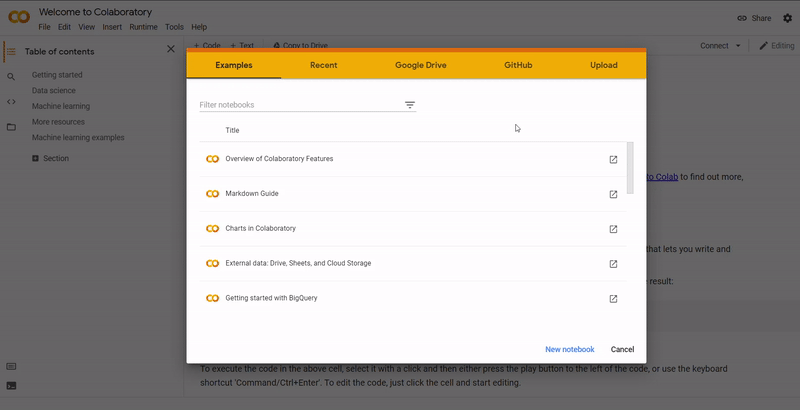The height and width of the screenshot is (410, 800).
Task: Go to More resources in table of contents
Action: tap(58, 122)
